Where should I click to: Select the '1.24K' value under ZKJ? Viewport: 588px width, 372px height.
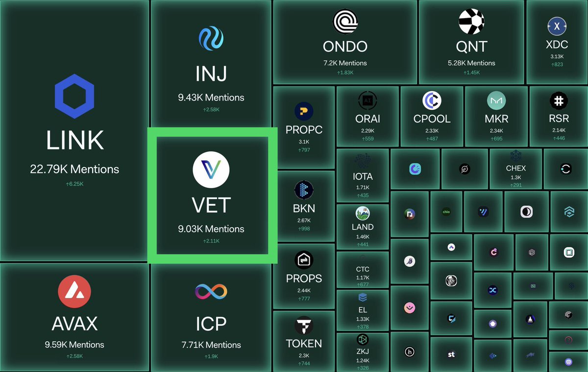(x=363, y=360)
